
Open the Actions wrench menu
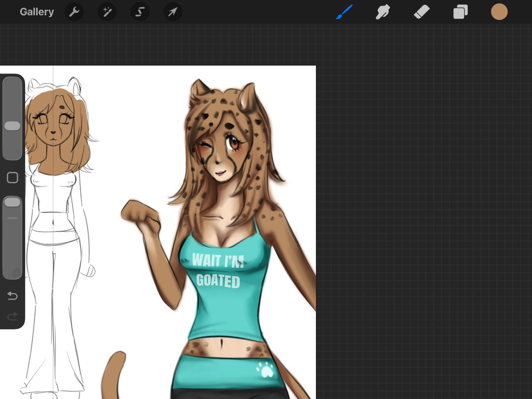74,12
